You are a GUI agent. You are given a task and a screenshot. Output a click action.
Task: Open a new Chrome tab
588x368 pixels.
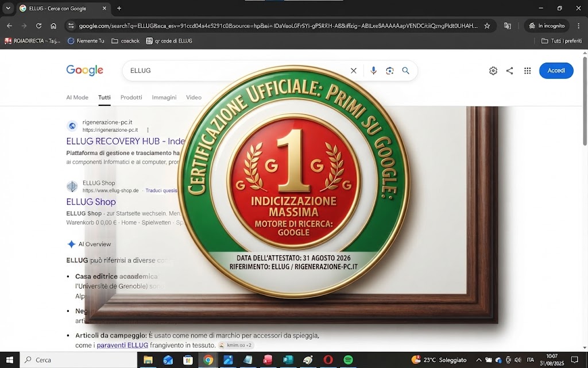click(119, 8)
